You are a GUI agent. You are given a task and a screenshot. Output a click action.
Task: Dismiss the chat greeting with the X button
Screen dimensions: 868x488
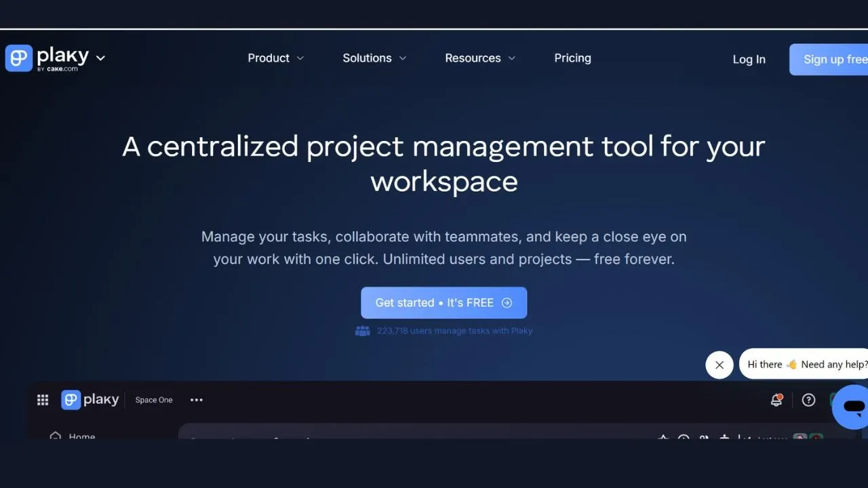719,365
